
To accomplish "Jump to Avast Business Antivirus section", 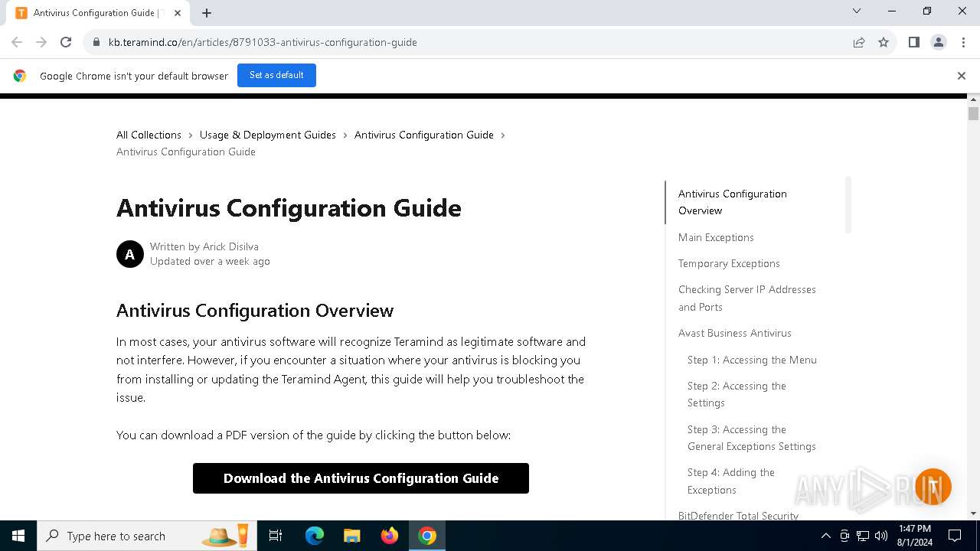I will (x=735, y=333).
